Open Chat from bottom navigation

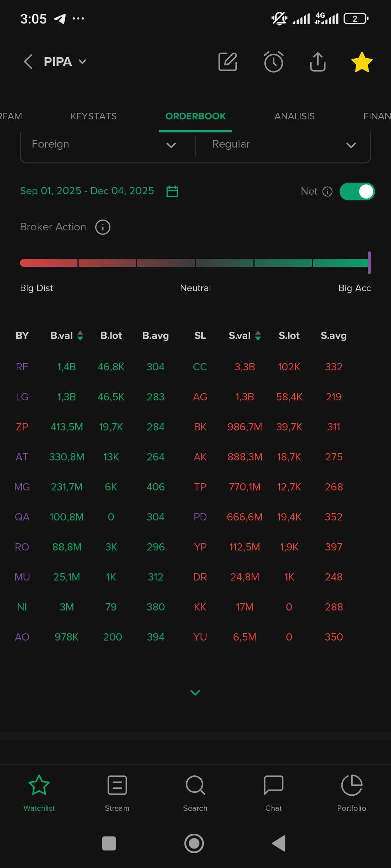(x=273, y=793)
